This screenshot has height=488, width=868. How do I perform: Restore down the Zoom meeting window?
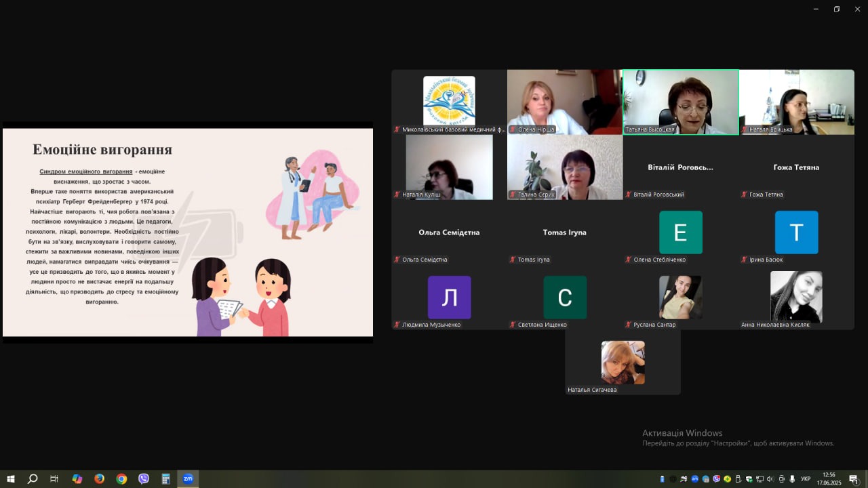tap(836, 9)
